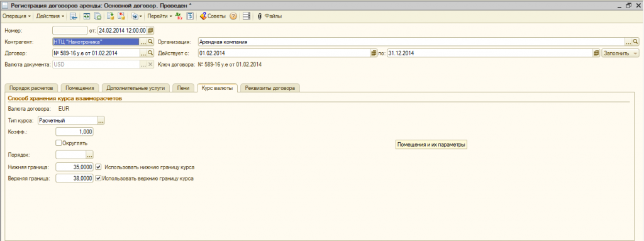Click the Валюта документа USD field
The width and height of the screenshot is (644, 241).
(x=96, y=65)
